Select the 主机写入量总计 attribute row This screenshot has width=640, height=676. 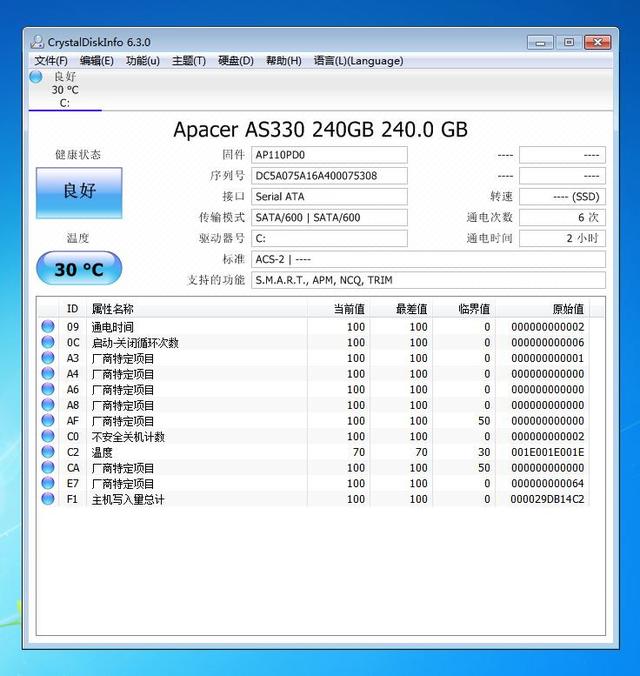click(314, 499)
